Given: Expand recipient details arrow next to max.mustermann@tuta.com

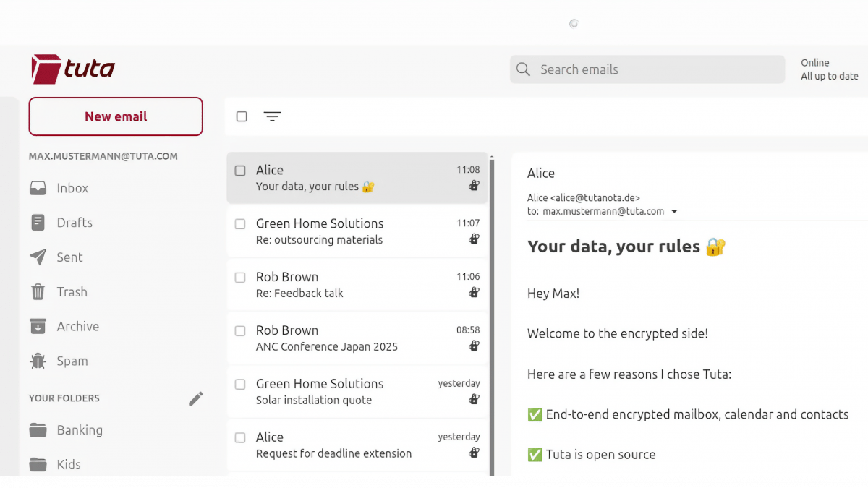Looking at the screenshot, I should pos(674,212).
